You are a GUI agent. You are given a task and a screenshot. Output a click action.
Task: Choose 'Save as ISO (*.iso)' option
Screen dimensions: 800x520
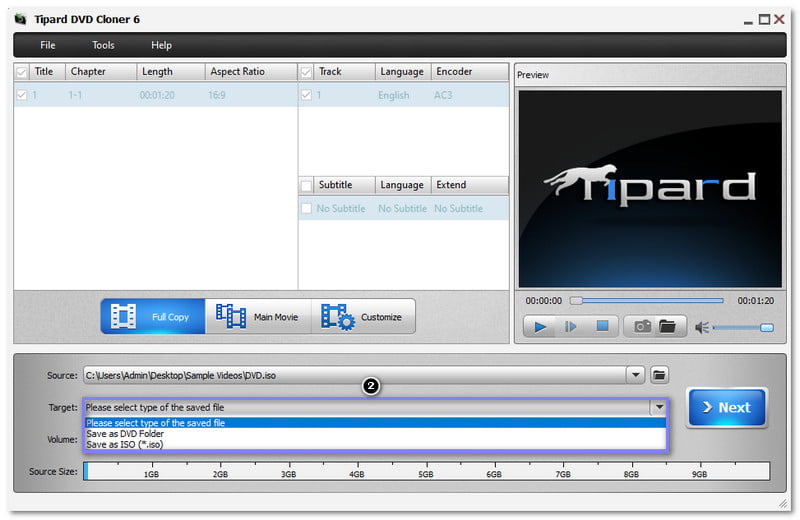pyautogui.click(x=375, y=444)
